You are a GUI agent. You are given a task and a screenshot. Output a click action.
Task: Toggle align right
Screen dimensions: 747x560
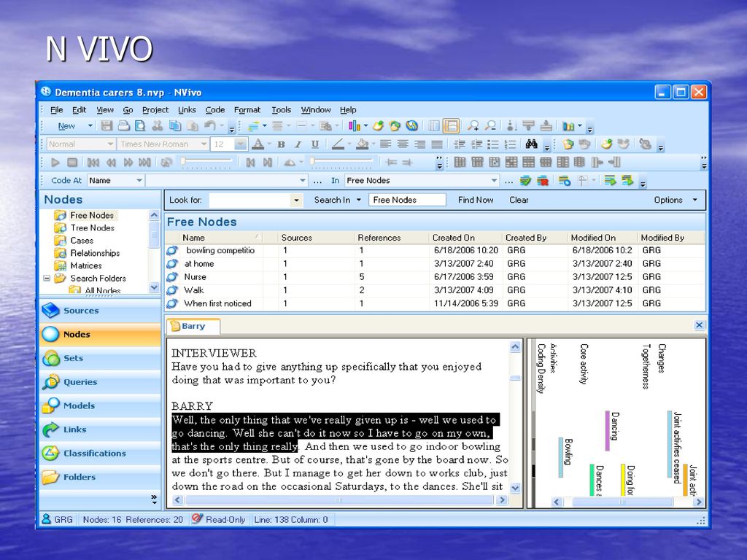point(419,144)
